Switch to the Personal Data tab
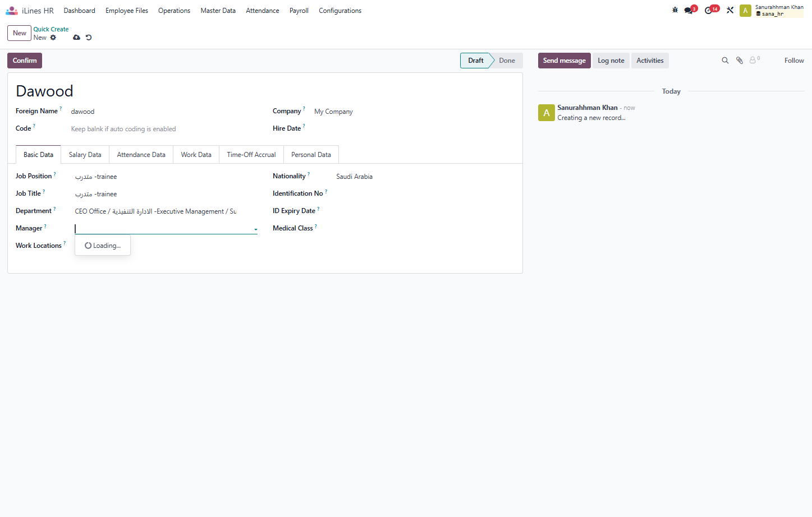 (311, 155)
